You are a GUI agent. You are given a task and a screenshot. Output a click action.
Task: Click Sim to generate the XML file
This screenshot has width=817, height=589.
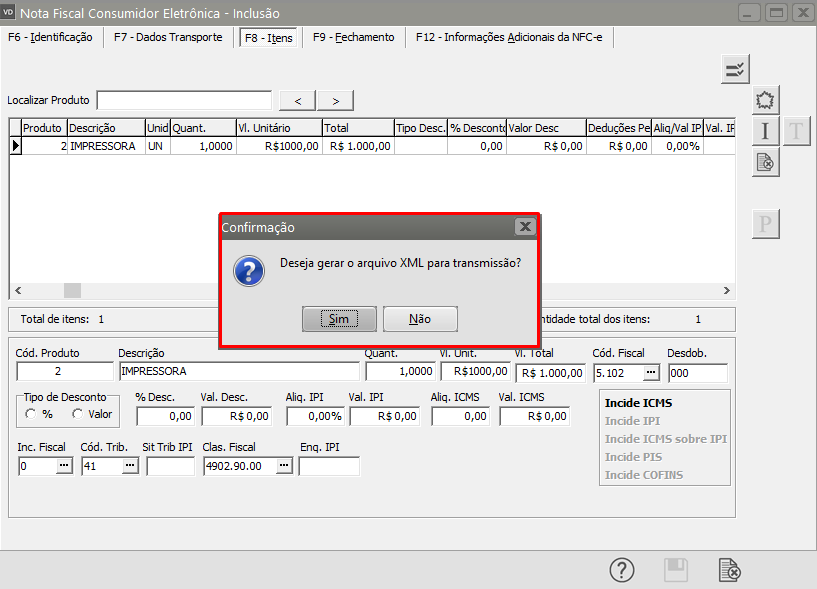tap(339, 318)
